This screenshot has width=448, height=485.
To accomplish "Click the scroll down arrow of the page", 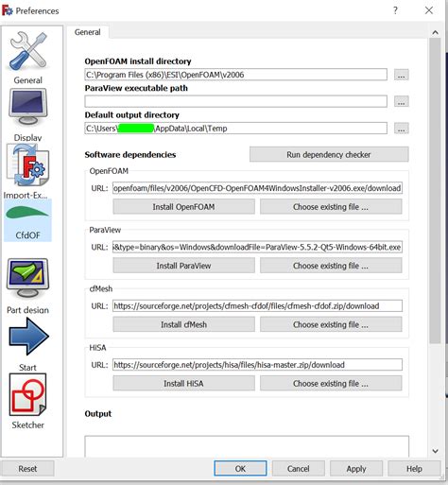I will pos(435,451).
